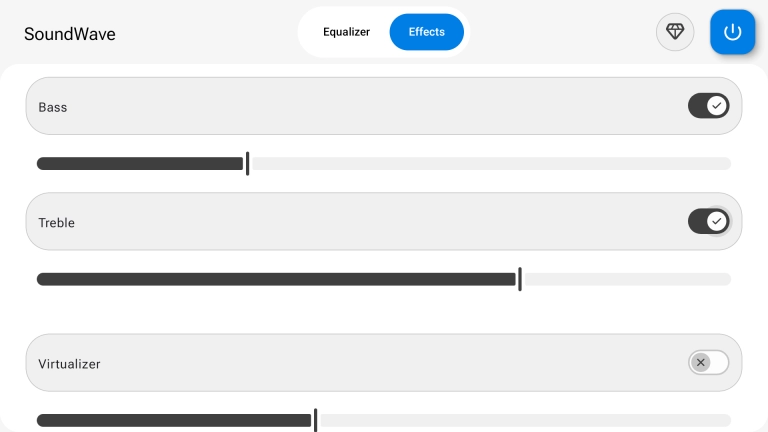Click the Bass label text
This screenshot has height=432, width=768.
(53, 107)
